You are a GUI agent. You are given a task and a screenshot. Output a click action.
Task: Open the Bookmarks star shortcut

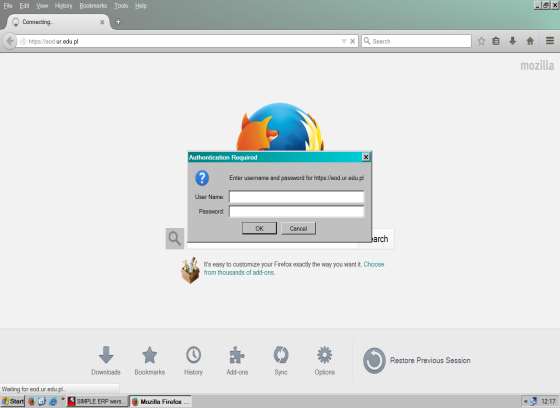[x=150, y=360]
